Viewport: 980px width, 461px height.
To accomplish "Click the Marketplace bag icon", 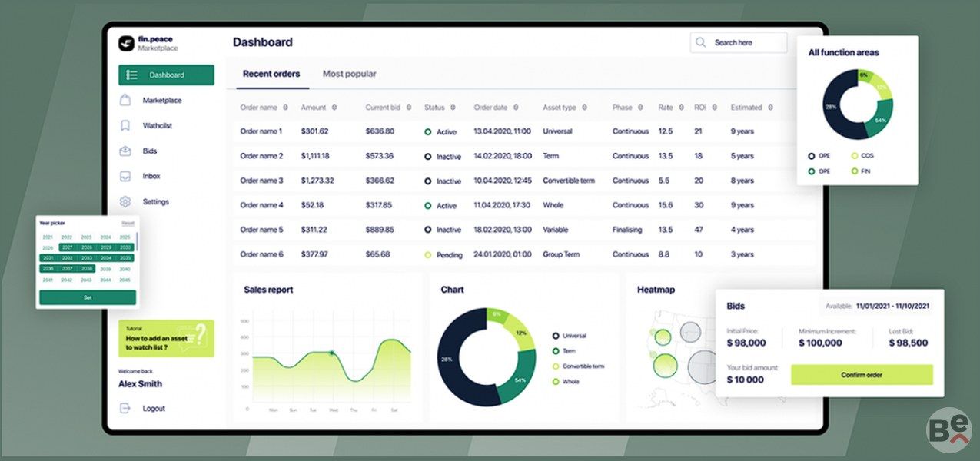I will pos(125,101).
